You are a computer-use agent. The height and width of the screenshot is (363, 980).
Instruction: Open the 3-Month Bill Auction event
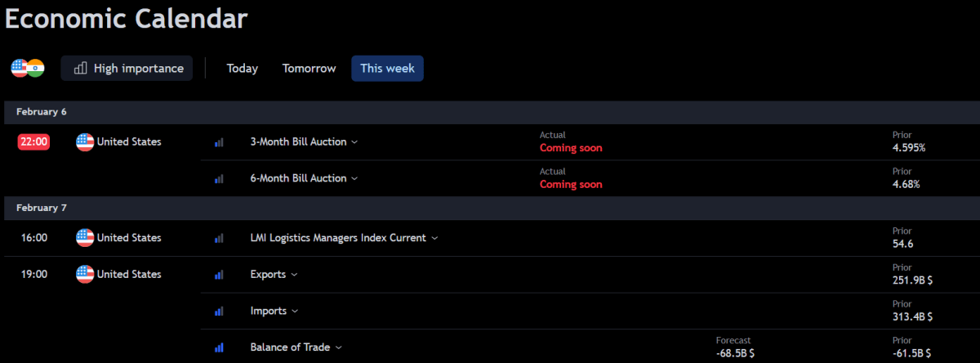pos(298,141)
